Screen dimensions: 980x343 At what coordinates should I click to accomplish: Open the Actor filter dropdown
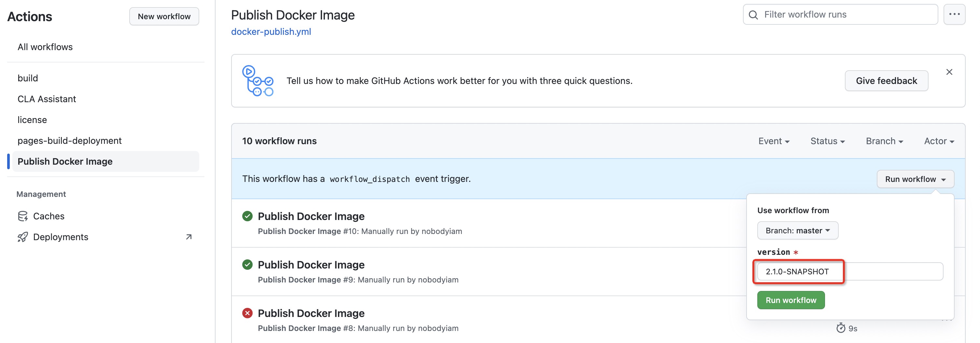pyautogui.click(x=939, y=141)
